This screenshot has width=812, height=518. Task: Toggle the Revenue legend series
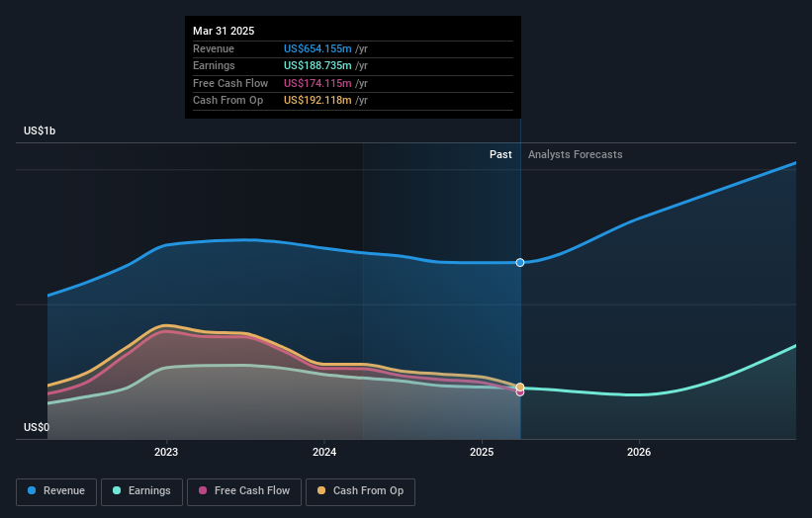click(x=56, y=491)
